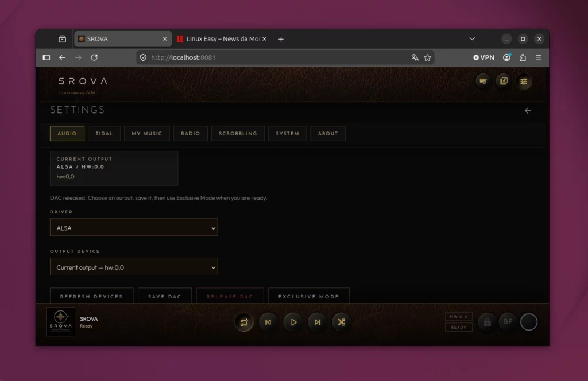This screenshot has width=588, height=381.
Task: Toggle the BP bit-perfect button
Action: click(508, 322)
